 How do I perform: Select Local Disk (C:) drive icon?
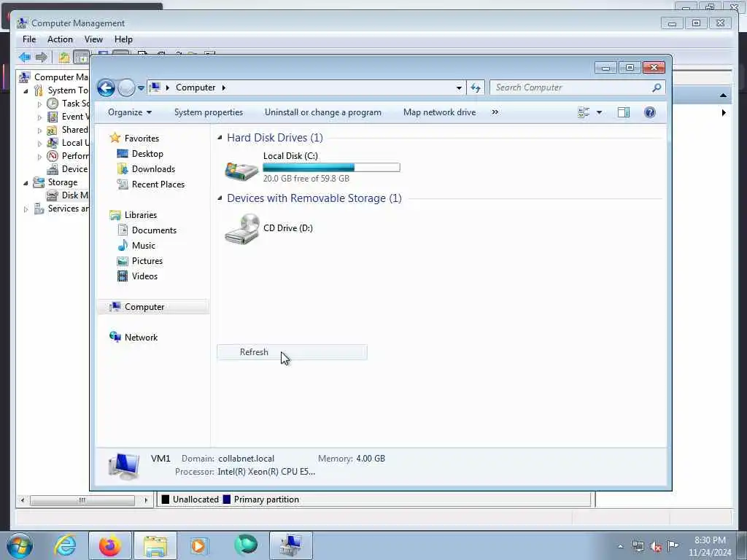point(241,171)
